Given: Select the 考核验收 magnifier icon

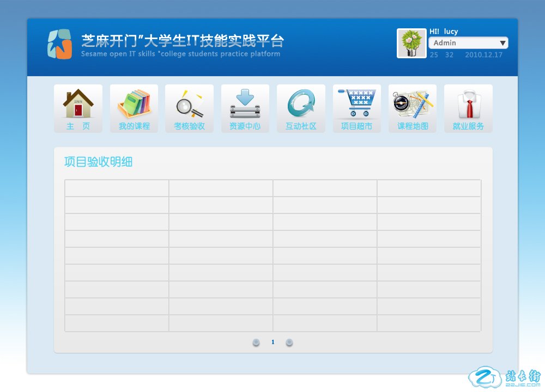Looking at the screenshot, I should point(190,103).
